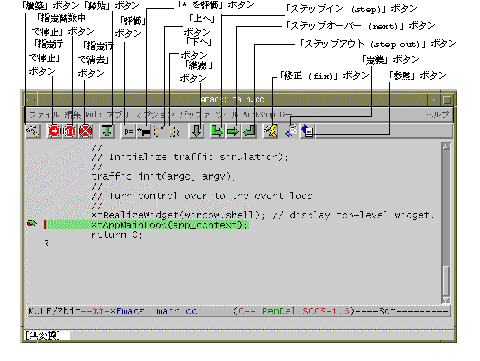Open the 編集 (Edit) menu
This screenshot has width=480, height=361.
73,115
